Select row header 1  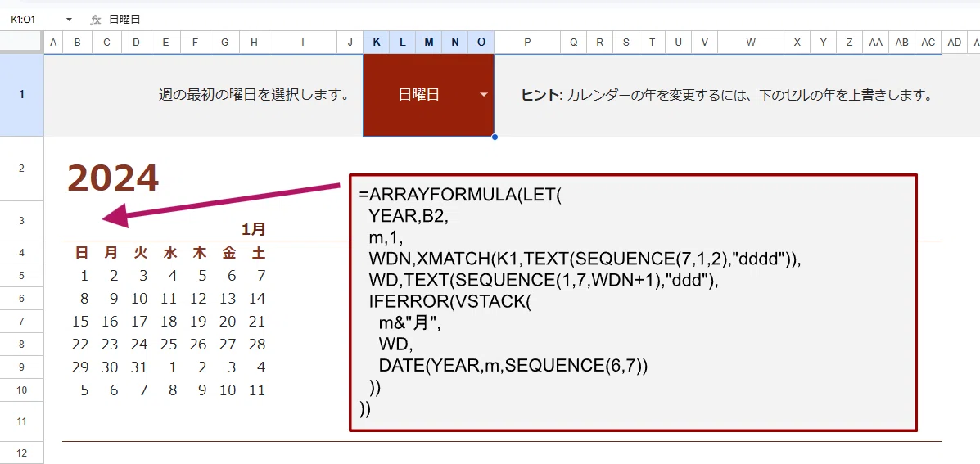tap(22, 95)
